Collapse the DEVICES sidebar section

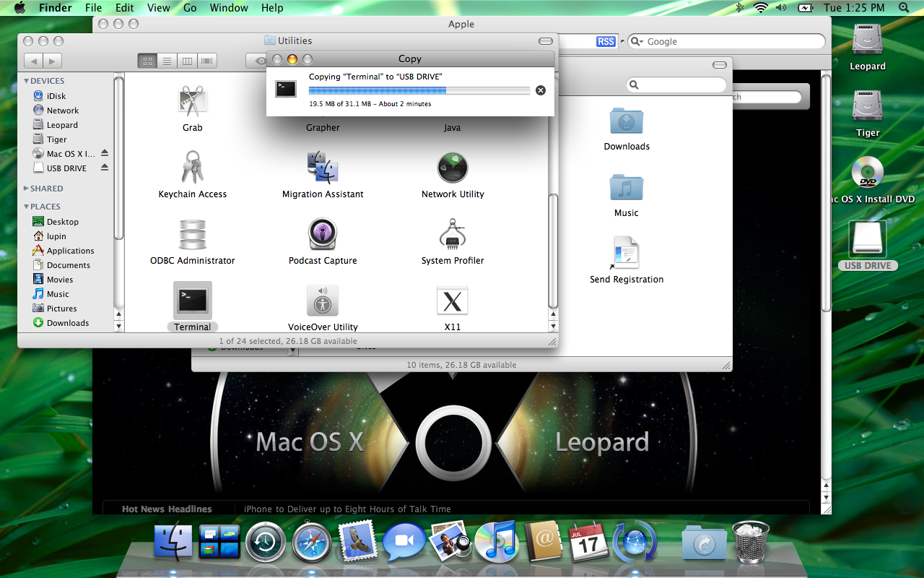tap(27, 81)
